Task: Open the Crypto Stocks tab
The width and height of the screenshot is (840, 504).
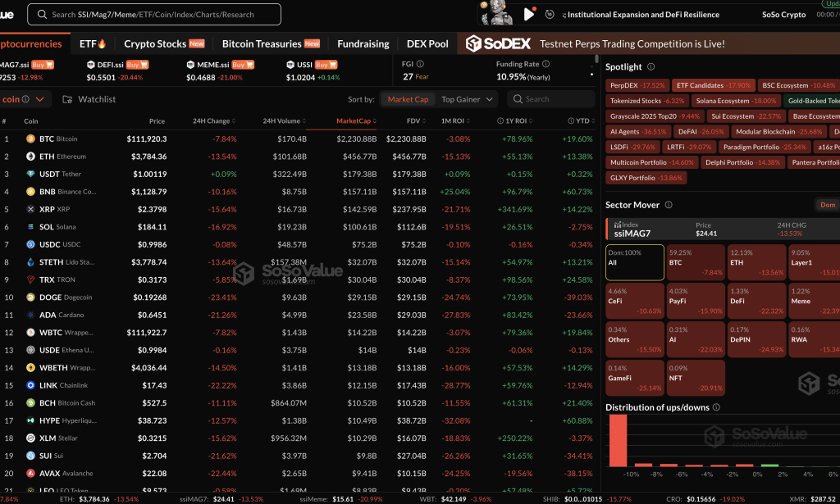Action: tap(164, 44)
